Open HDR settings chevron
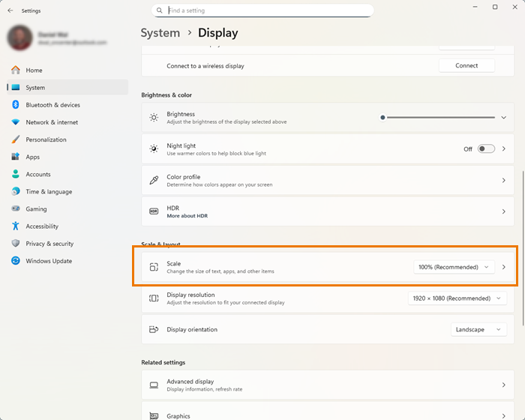525x420 pixels. pos(503,211)
